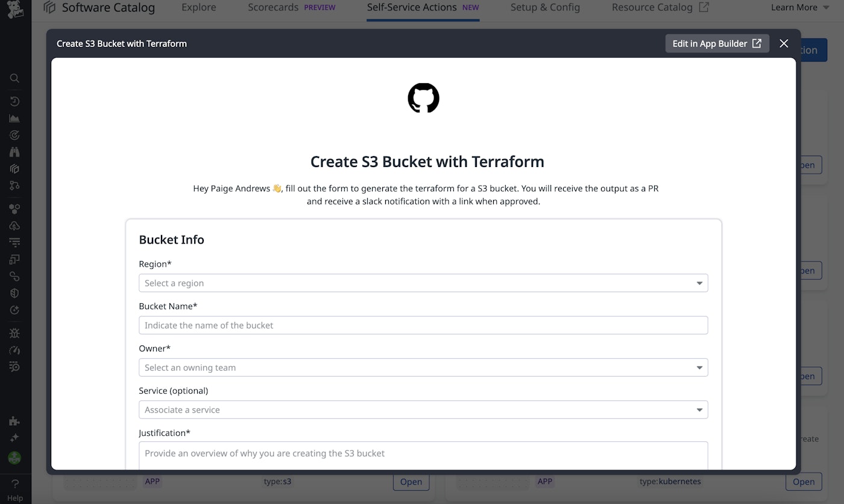The height and width of the screenshot is (504, 844).
Task: Click the Justification text area
Action: (x=423, y=456)
